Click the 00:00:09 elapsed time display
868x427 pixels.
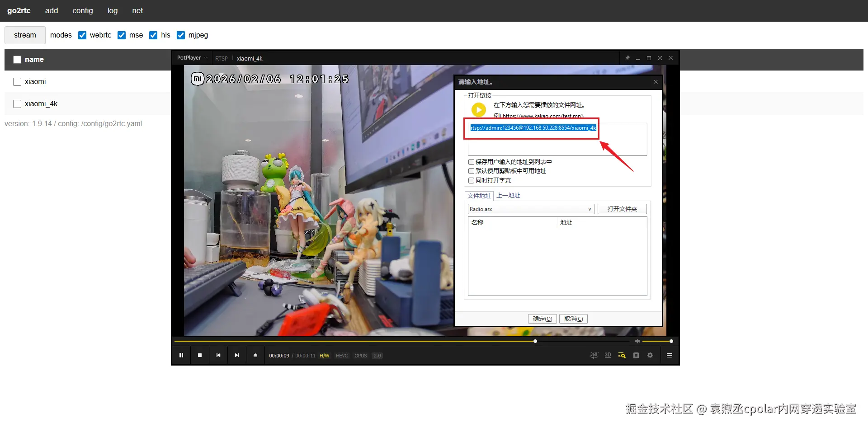click(279, 356)
